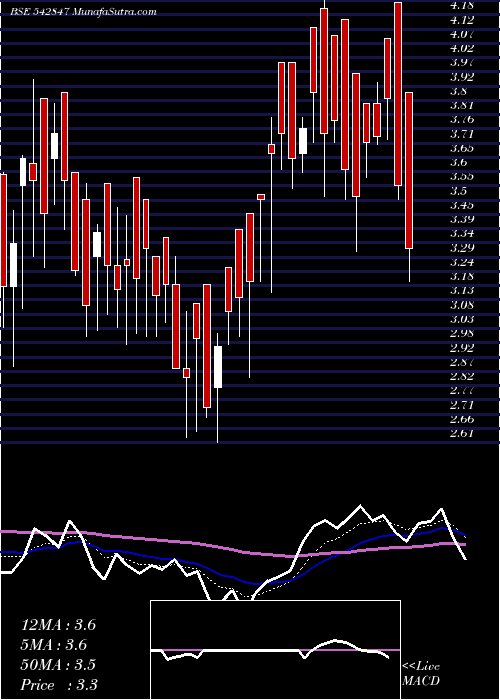500x700 pixels.
Task: Click the 2.92 price axis label
Action: 462,348
